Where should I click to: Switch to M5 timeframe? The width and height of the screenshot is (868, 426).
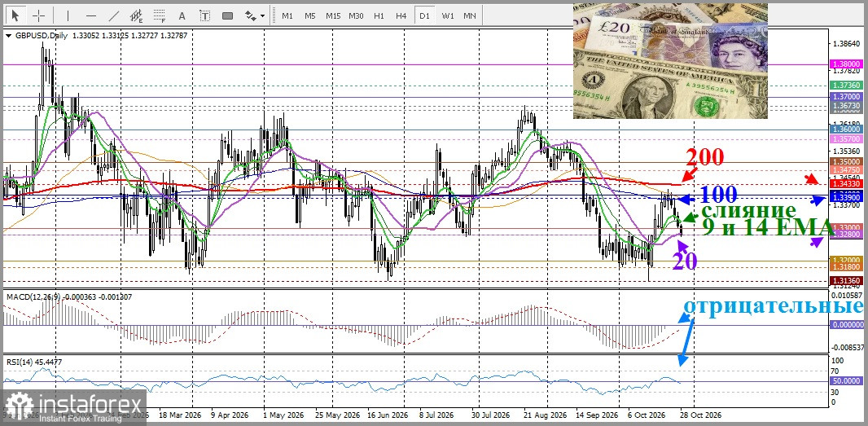tap(310, 15)
